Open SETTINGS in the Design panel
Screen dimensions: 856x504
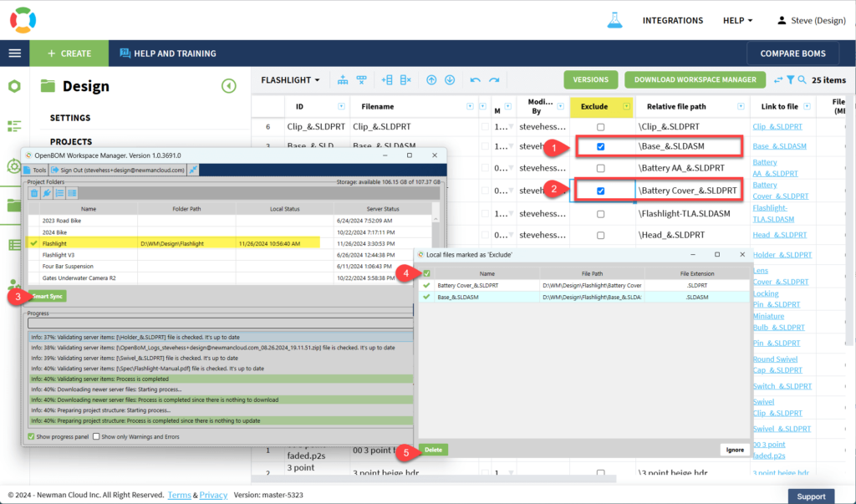(x=70, y=118)
